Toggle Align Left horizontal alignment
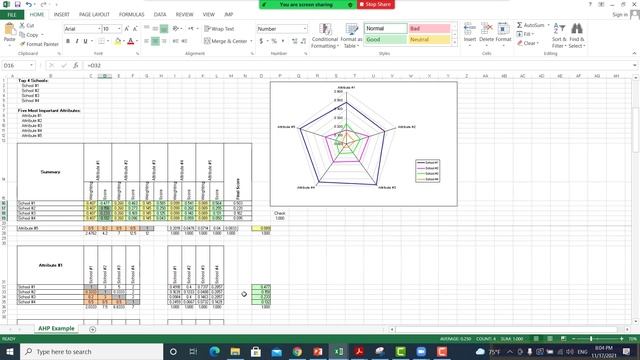The height and width of the screenshot is (360, 640). coord(147,41)
